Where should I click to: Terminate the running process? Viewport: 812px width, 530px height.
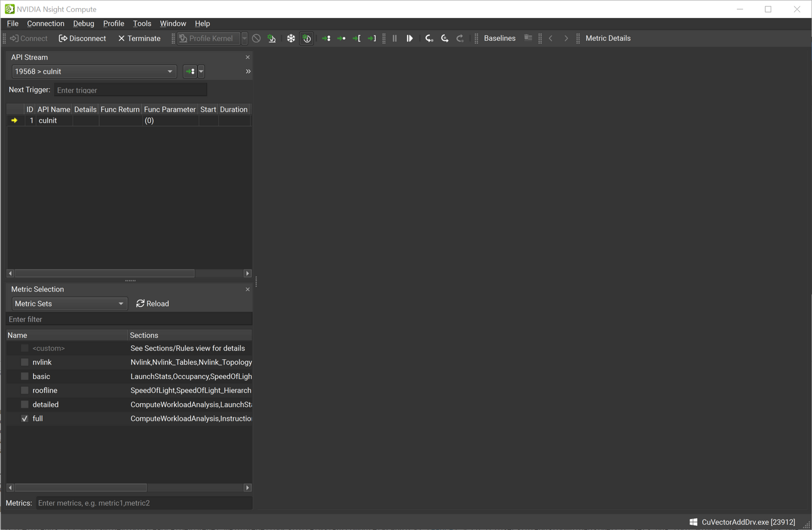click(139, 38)
